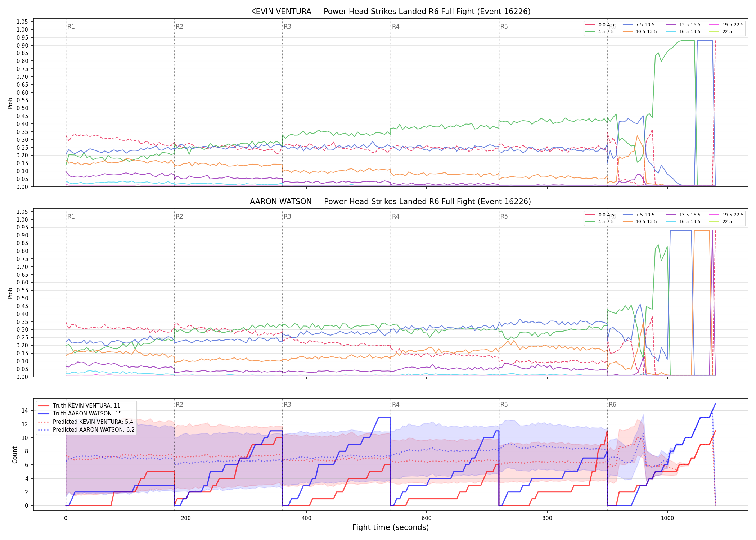Select the 19.5-22.5 legend entry in Ventura chart
Image resolution: width=756 pixels, height=540 pixels.
click(726, 25)
